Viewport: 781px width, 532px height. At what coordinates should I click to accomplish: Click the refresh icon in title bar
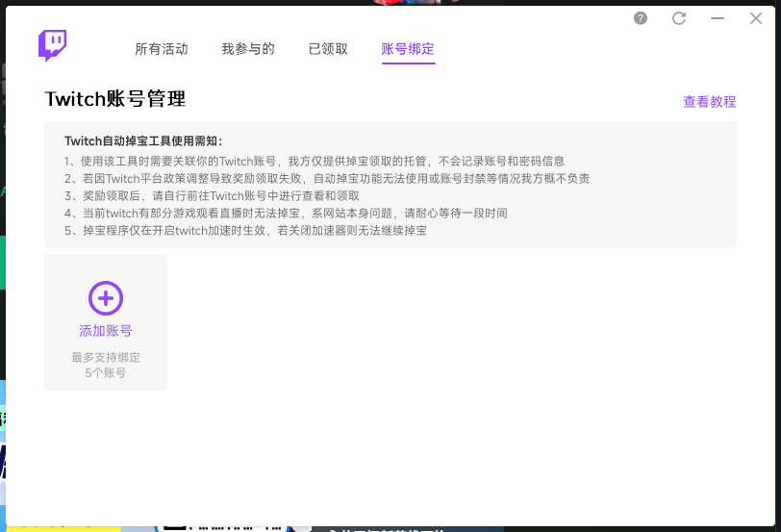pyautogui.click(x=679, y=18)
